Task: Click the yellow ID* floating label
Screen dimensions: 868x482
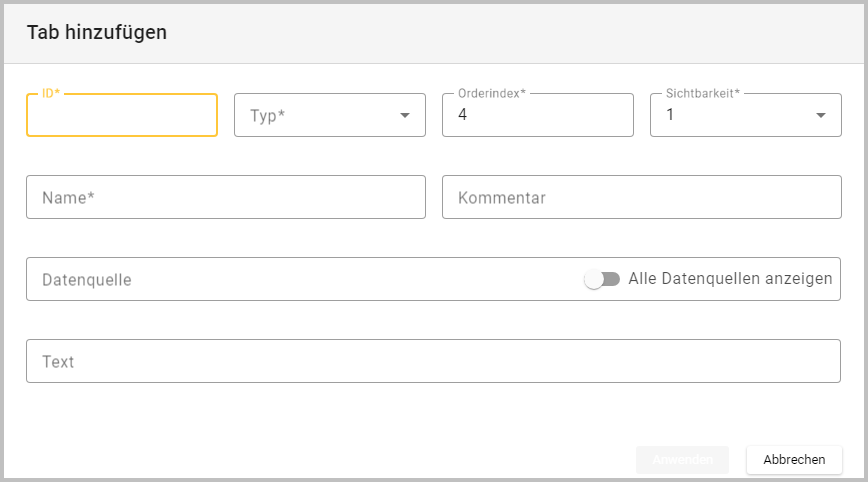Action: pos(51,94)
